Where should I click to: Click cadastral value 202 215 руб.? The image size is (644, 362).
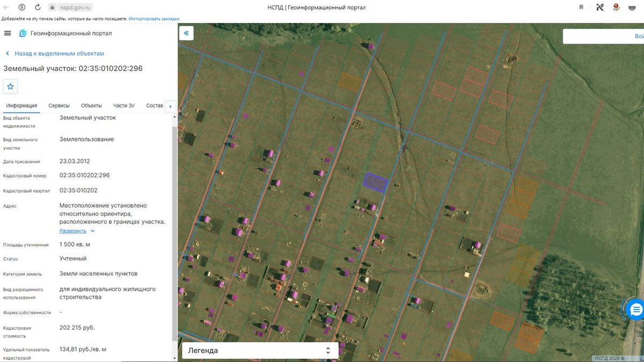click(77, 327)
